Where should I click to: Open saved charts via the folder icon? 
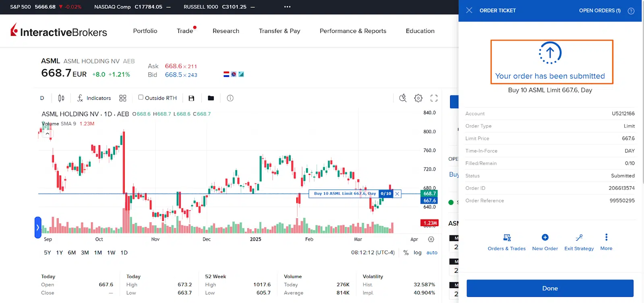click(211, 98)
